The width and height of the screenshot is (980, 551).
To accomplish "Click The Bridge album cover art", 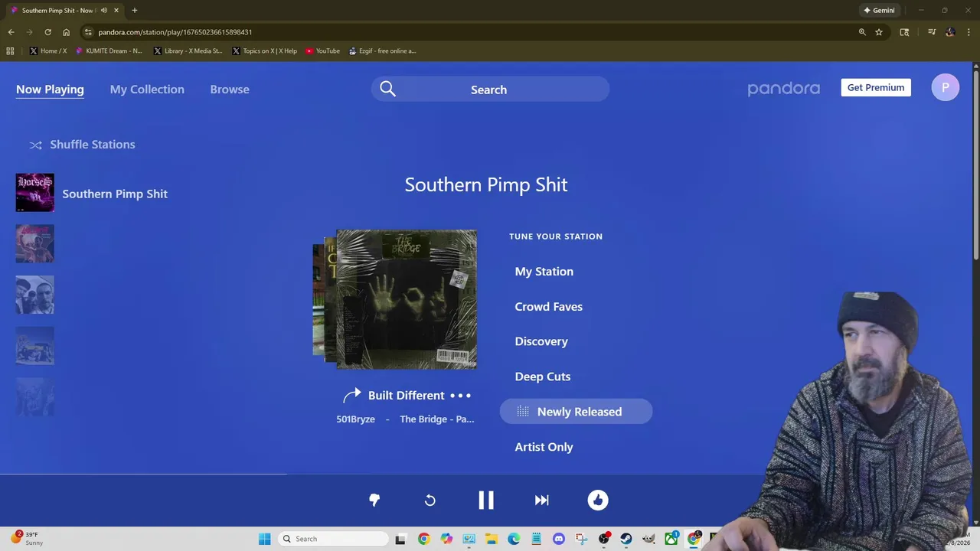I will click(x=407, y=299).
